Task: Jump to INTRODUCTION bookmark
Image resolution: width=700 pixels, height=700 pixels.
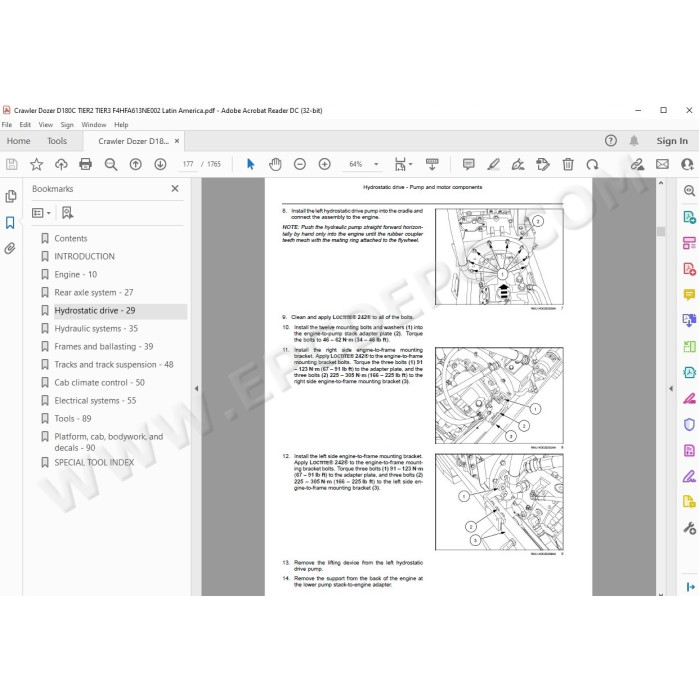Action: [x=84, y=256]
